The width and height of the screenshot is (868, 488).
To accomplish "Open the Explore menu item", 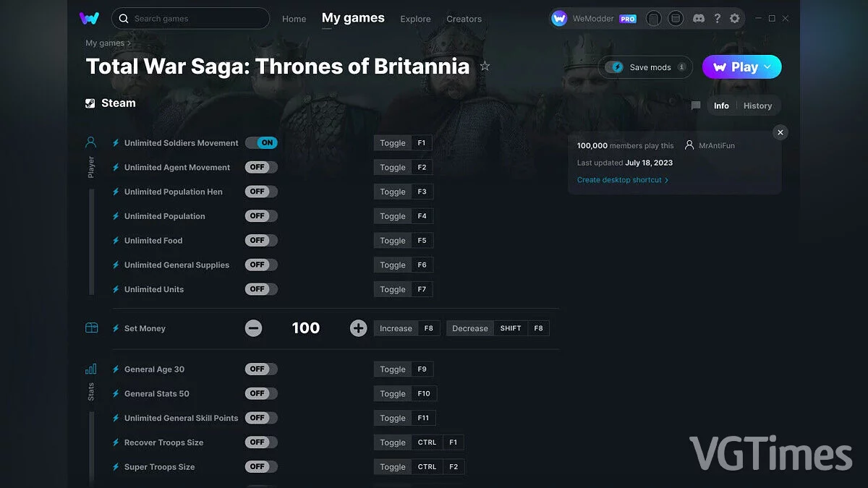I will point(415,19).
